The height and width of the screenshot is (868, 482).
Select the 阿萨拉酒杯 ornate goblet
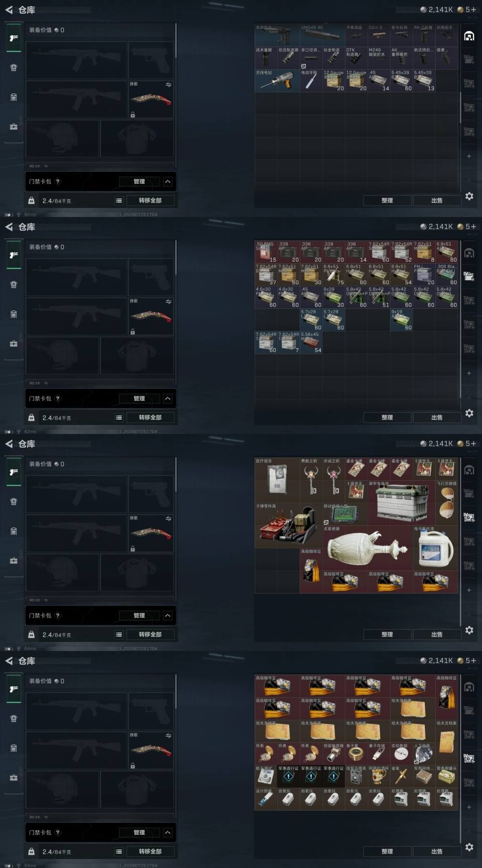point(379,776)
